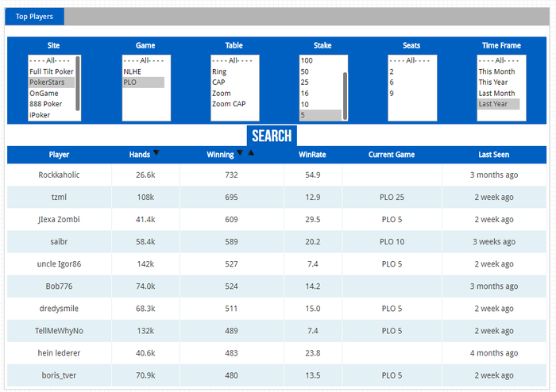Choose Zoom CAP table type
Viewport: 556px width, 392px height.
point(232,104)
